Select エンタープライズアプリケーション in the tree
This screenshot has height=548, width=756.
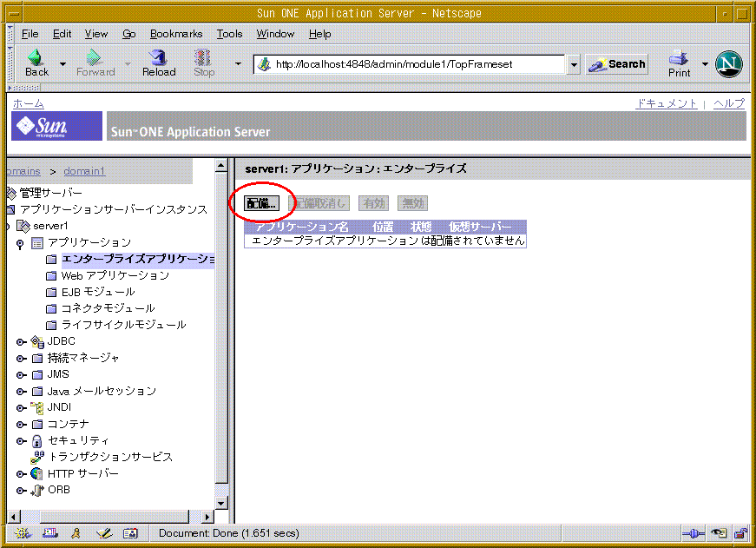[x=138, y=259]
